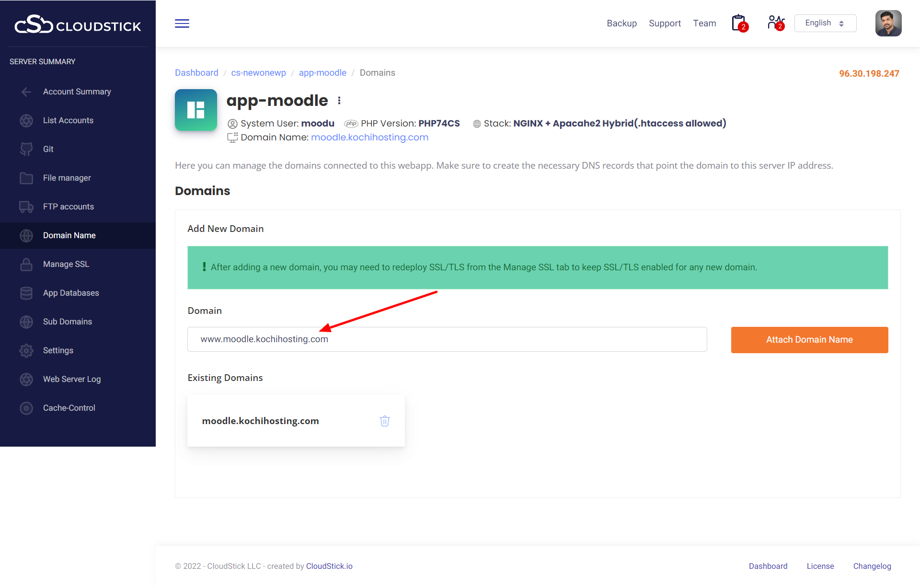The width and height of the screenshot is (920, 588).
Task: Click the app-moodle green app icon
Action: click(196, 110)
